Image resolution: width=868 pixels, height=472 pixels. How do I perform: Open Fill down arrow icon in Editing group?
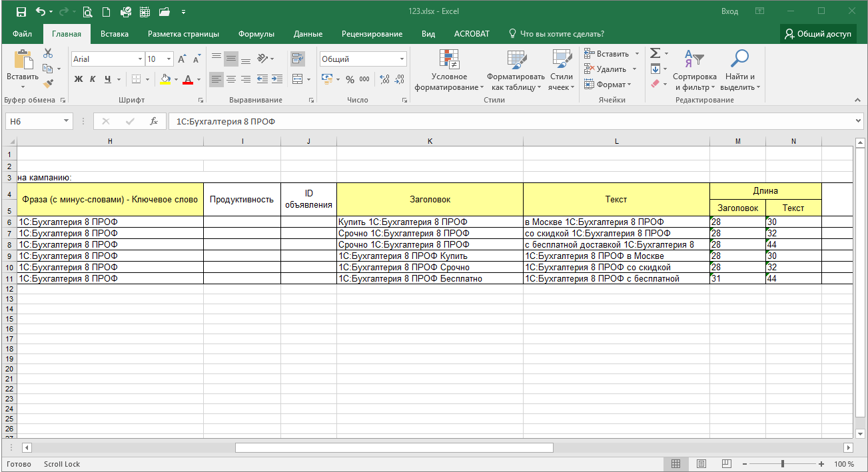655,69
